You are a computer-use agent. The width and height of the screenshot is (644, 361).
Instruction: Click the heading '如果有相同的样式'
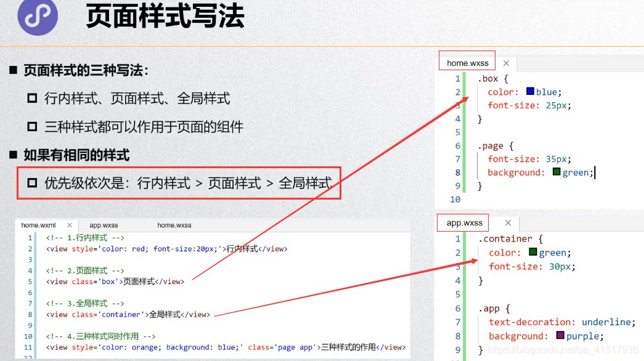pos(76,155)
